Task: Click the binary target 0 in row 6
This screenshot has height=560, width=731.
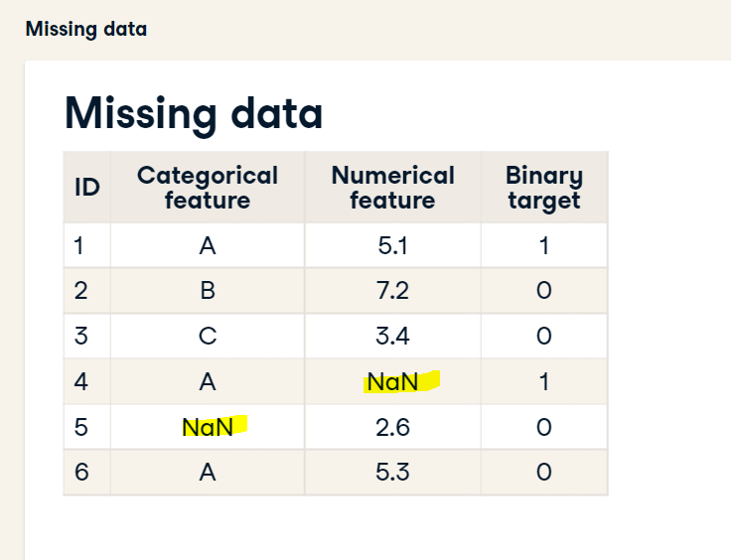Action: pyautogui.click(x=544, y=472)
